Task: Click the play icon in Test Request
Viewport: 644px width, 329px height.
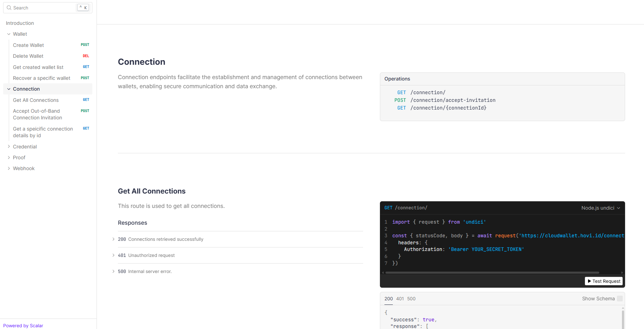Action: click(x=589, y=281)
